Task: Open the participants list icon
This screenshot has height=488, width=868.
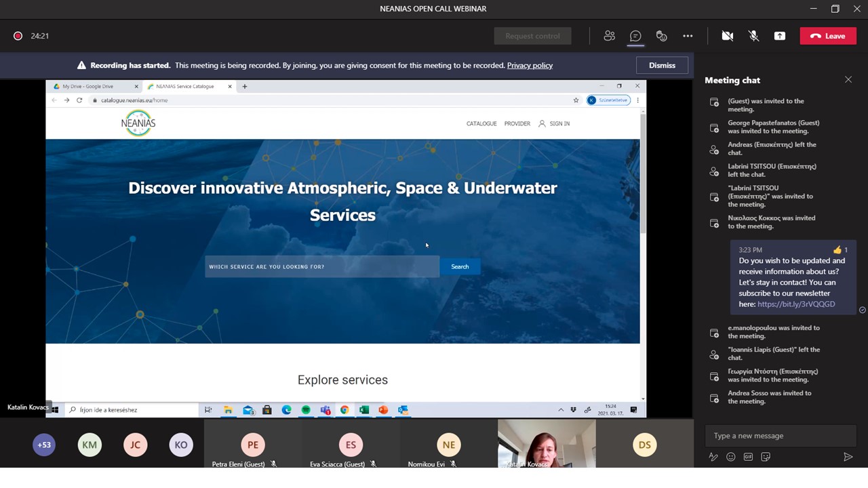Action: tap(610, 36)
